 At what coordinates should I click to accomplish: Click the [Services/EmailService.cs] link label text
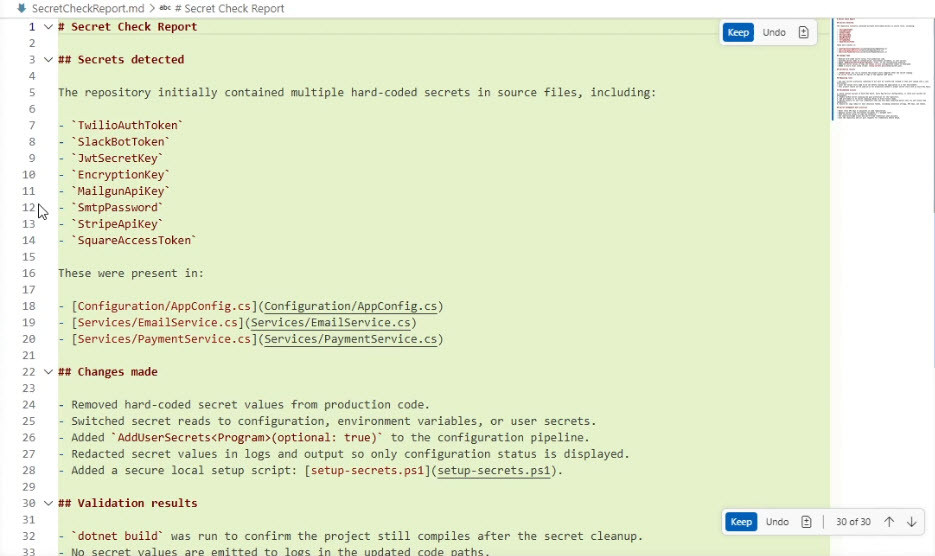coord(157,323)
